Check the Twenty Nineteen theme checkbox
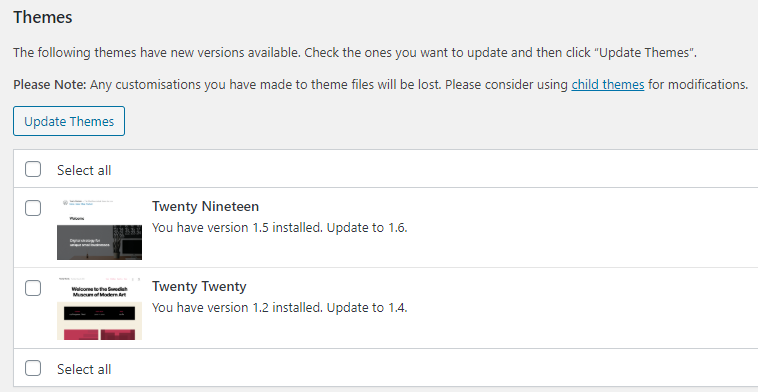 point(33,208)
